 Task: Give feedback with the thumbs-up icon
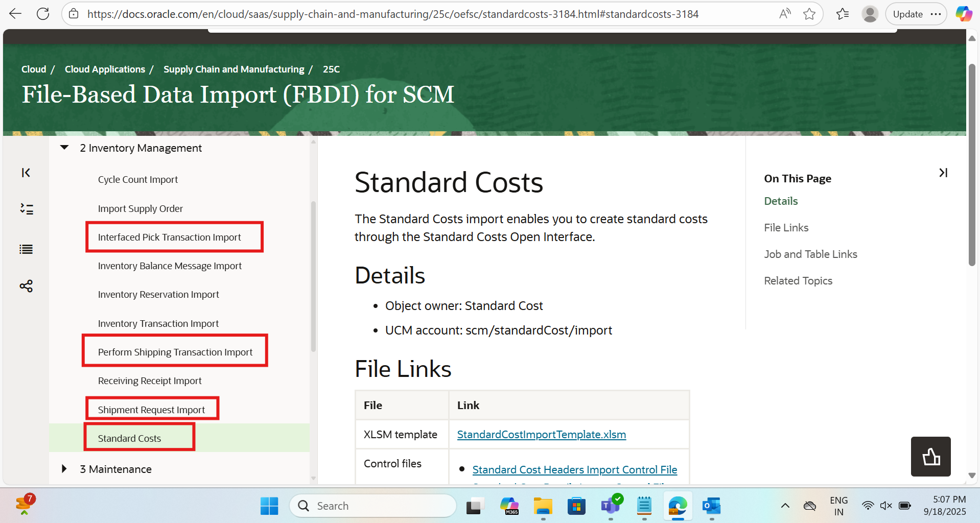tap(930, 456)
